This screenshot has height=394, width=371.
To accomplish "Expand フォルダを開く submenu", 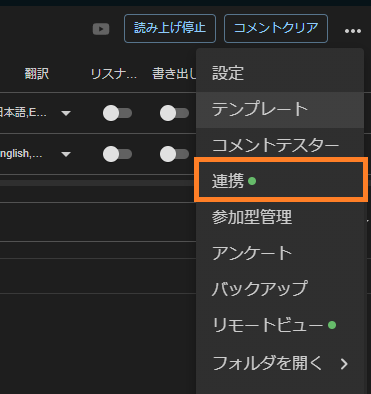I will pyautogui.click(x=280, y=363).
